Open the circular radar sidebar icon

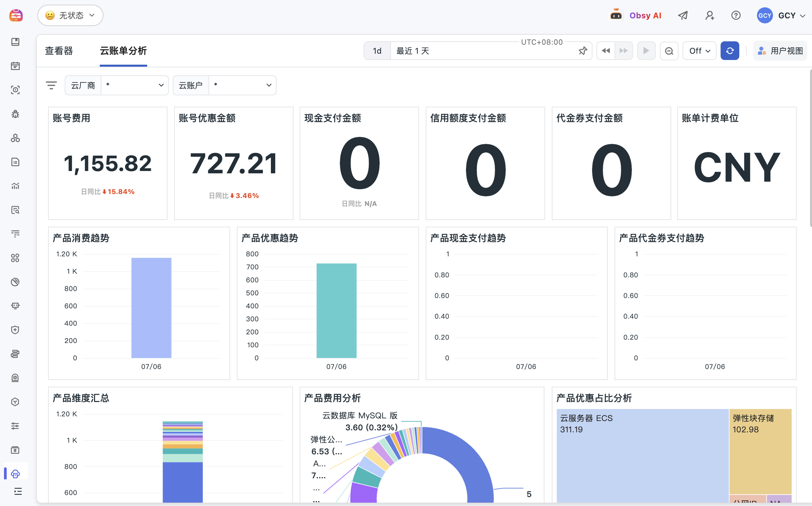tap(15, 282)
